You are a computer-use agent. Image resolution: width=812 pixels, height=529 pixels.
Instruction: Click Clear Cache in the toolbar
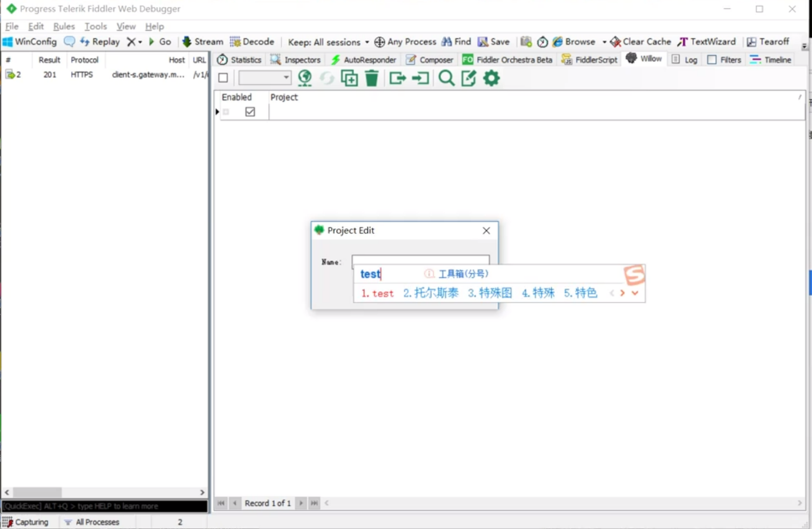(x=640, y=42)
